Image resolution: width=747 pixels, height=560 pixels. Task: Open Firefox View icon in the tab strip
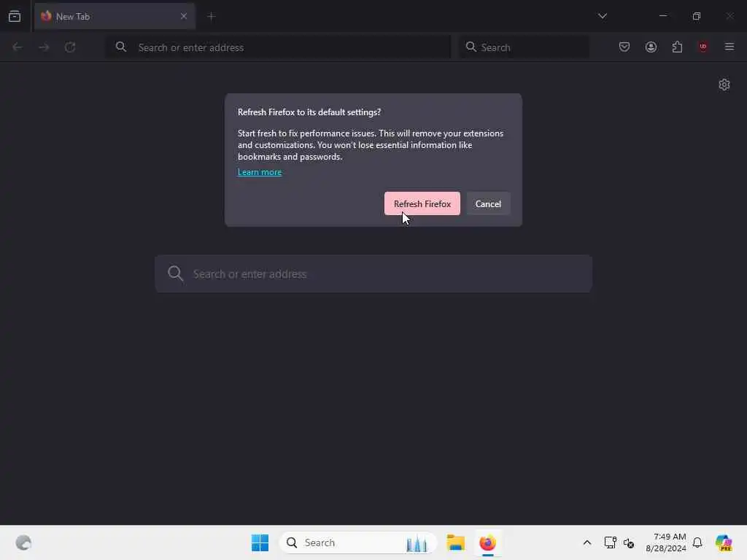click(x=15, y=16)
